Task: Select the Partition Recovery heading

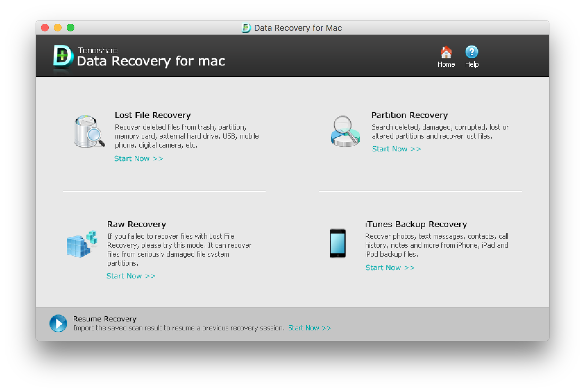Action: coord(410,115)
